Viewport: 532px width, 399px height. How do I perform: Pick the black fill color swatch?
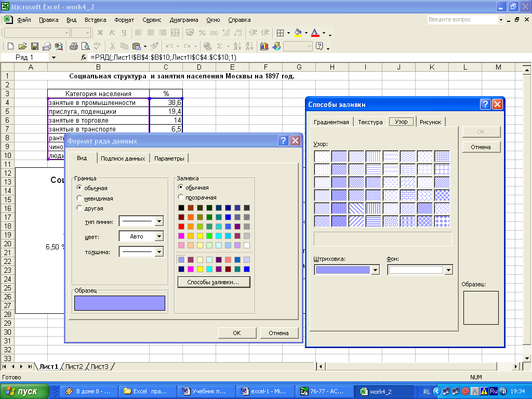click(181, 208)
